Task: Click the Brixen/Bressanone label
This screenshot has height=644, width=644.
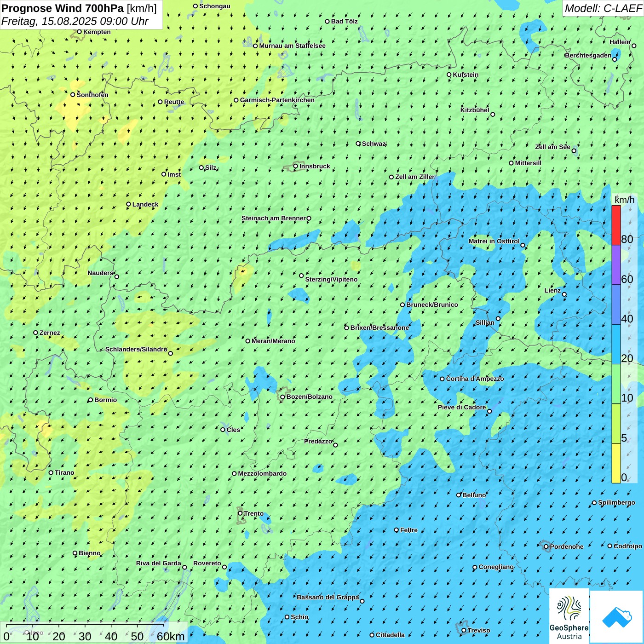Action: (x=379, y=328)
